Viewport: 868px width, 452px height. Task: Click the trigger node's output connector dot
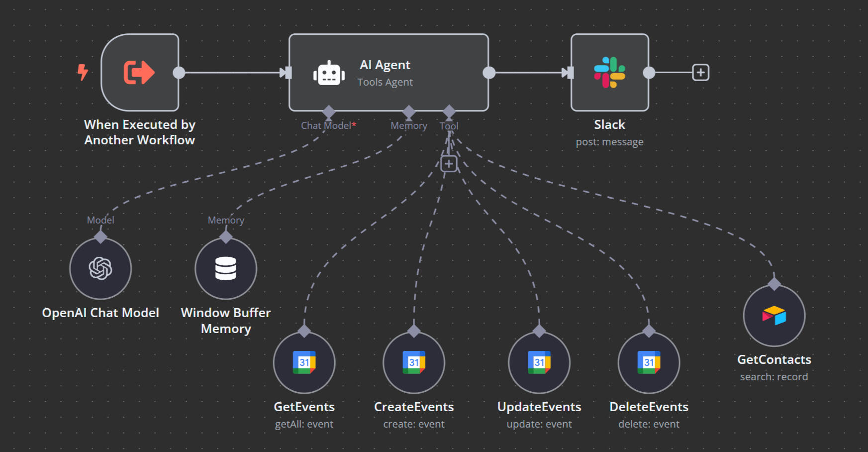[179, 73]
